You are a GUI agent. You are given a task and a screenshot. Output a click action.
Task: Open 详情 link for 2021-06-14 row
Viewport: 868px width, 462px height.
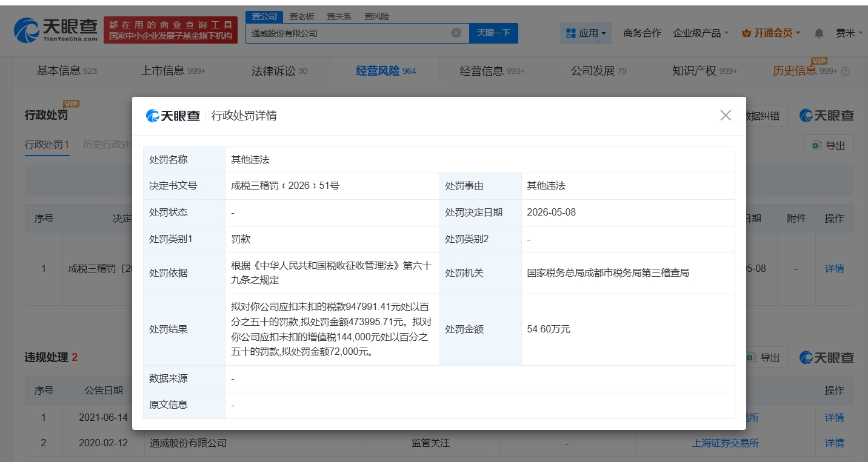pos(834,417)
